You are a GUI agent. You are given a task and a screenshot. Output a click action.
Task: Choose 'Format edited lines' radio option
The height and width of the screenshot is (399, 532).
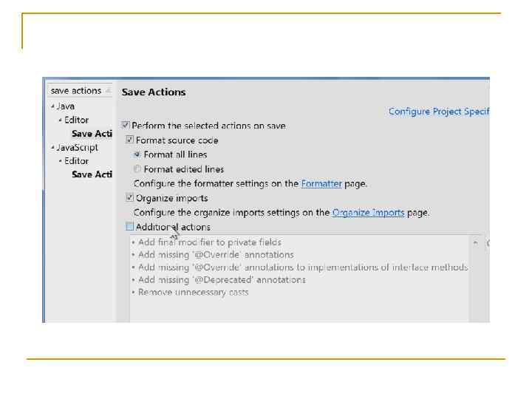137,169
